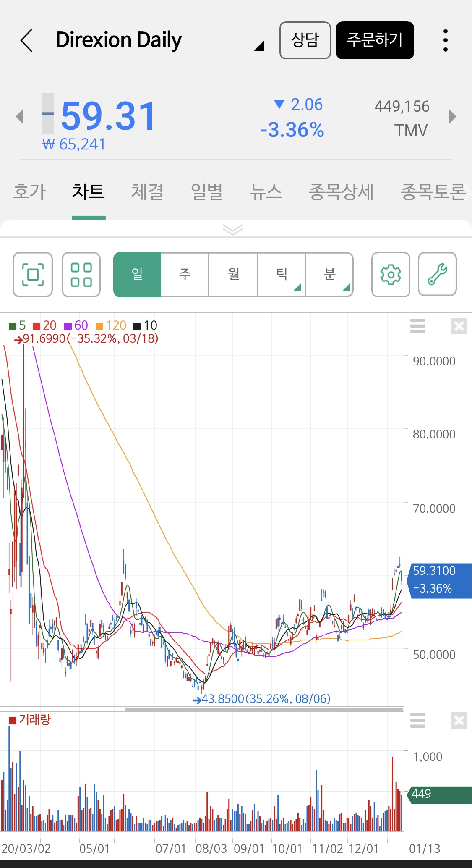Go back using the left chevron arrow

26,40
